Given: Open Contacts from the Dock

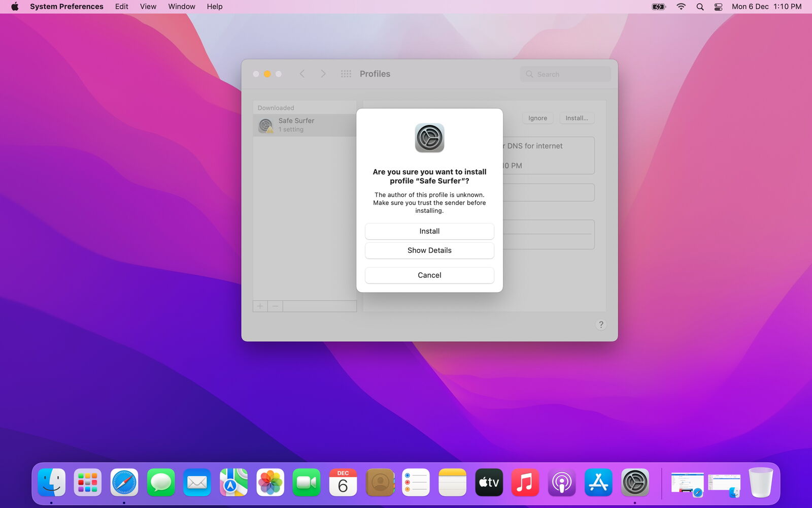Looking at the screenshot, I should 380,483.
